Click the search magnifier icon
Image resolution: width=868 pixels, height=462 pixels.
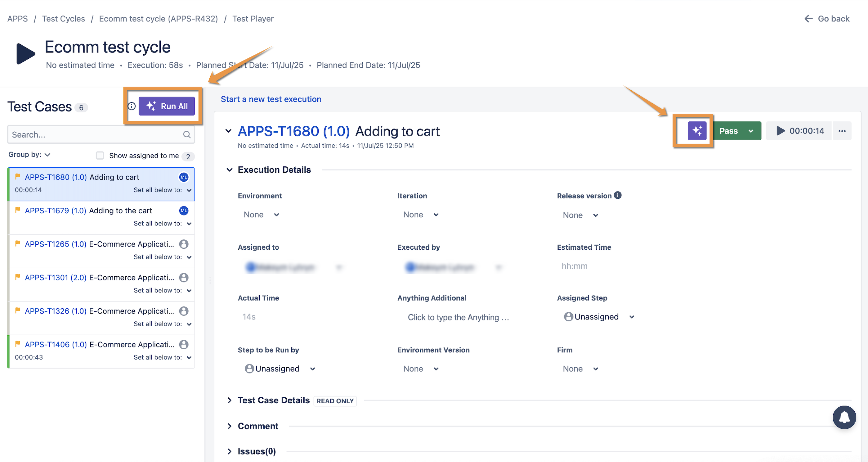coord(187,134)
